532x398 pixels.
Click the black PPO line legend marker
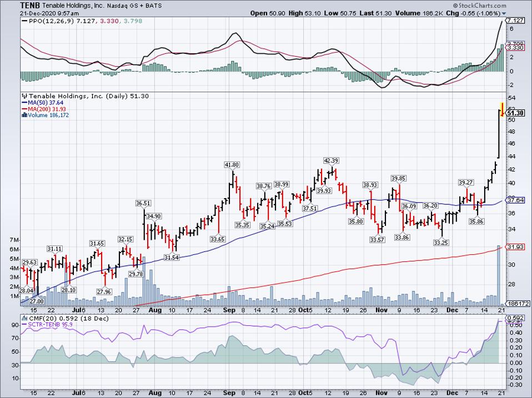click(25, 21)
